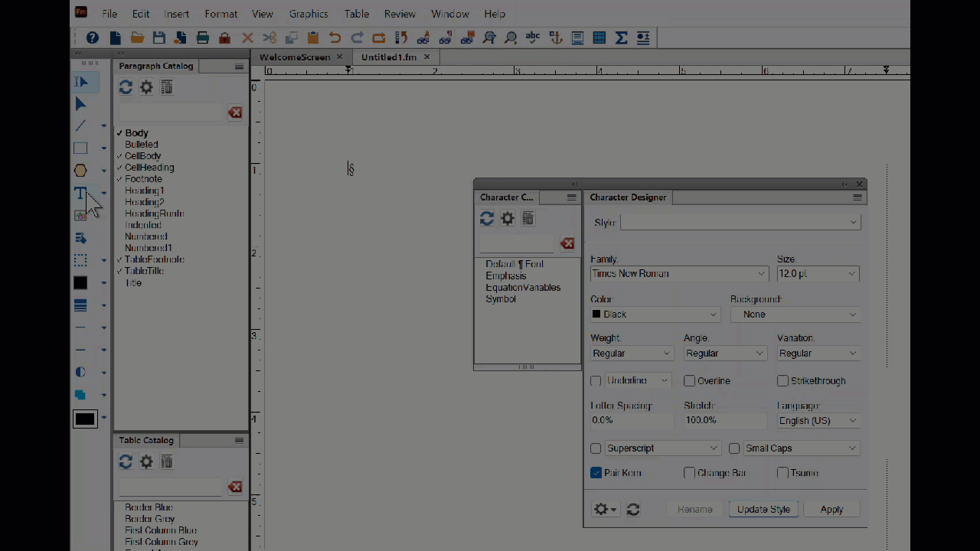Open the Background color dropdown
The height and width of the screenshot is (551, 980).
click(795, 315)
